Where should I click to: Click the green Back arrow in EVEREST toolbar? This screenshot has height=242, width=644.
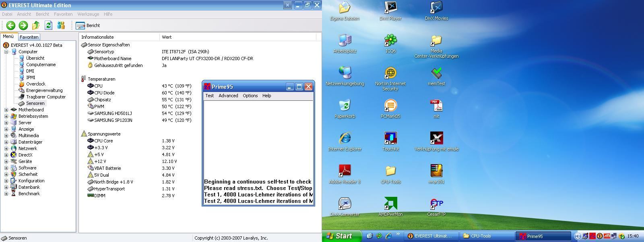[10, 25]
